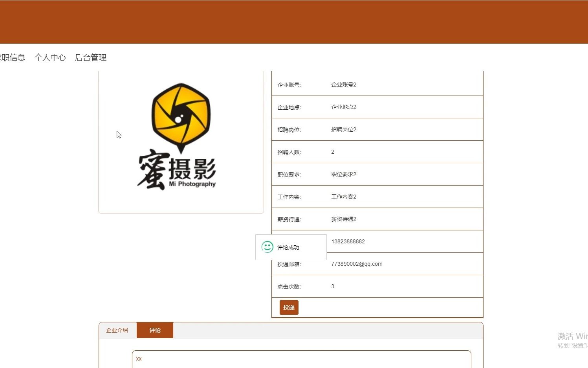This screenshot has height=368, width=588.
Task: Click the 工作内容: label
Action: click(x=289, y=197)
